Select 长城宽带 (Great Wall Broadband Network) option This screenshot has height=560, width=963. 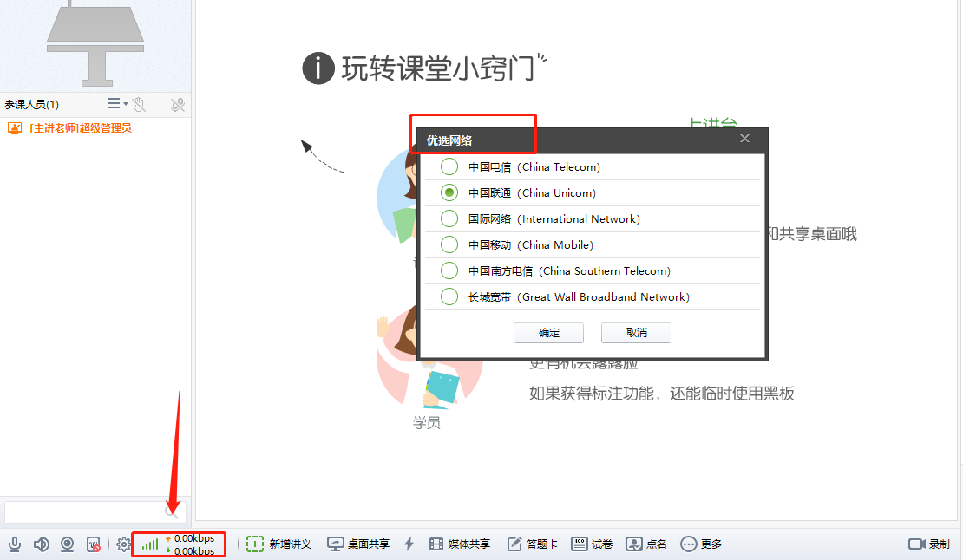pos(449,296)
